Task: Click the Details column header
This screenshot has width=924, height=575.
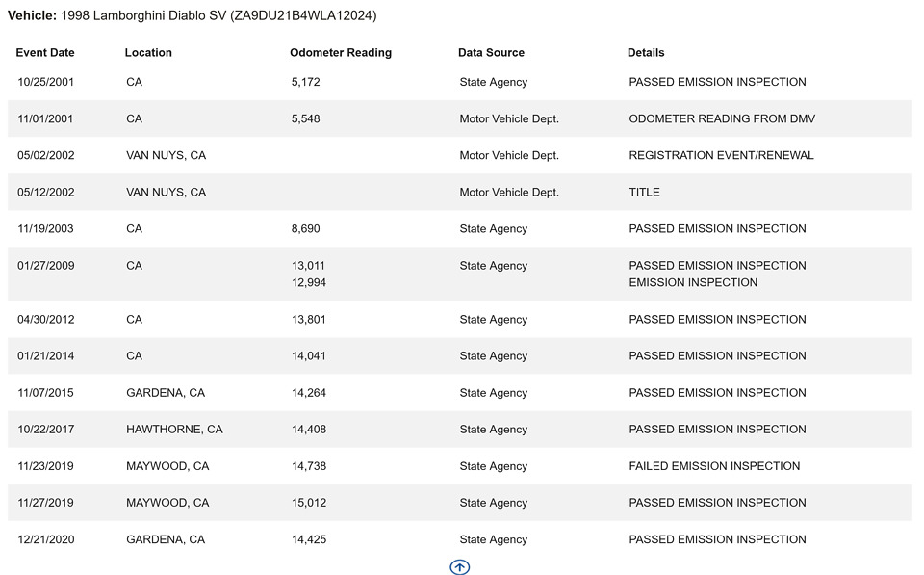Action: (646, 53)
